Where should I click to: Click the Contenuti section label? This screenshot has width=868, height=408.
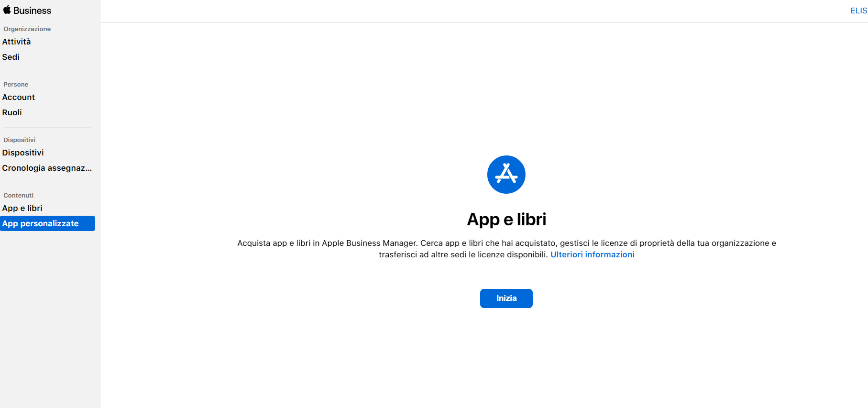point(18,195)
